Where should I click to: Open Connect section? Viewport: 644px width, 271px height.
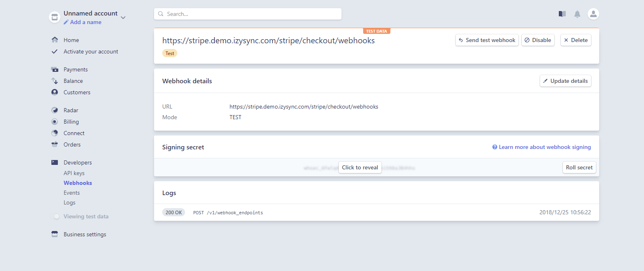74,133
